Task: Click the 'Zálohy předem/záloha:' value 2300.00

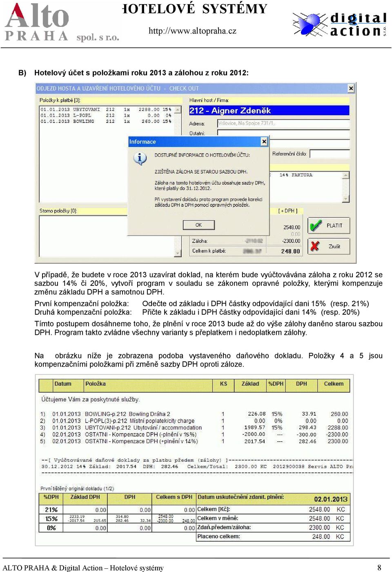Action: pos(319,527)
